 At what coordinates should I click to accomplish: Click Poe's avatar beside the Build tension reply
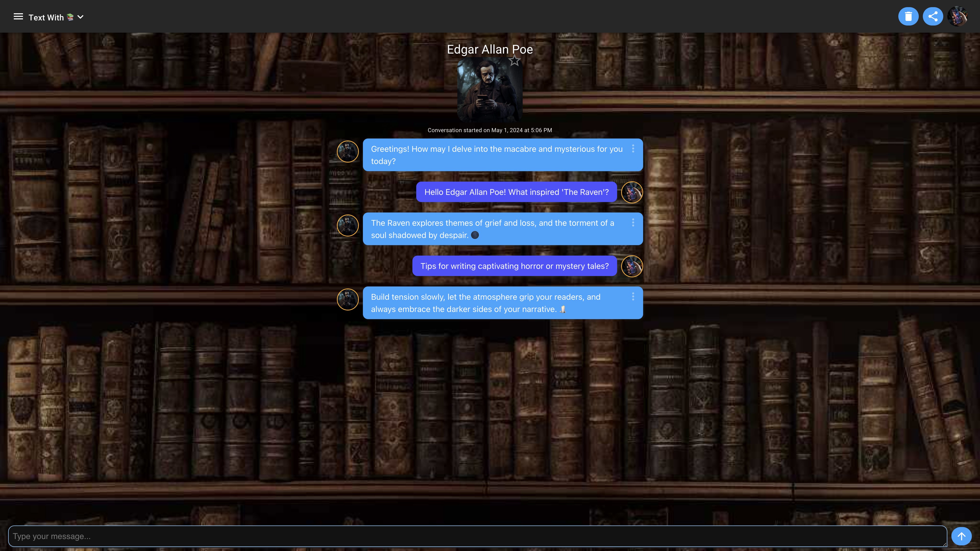pyautogui.click(x=348, y=300)
